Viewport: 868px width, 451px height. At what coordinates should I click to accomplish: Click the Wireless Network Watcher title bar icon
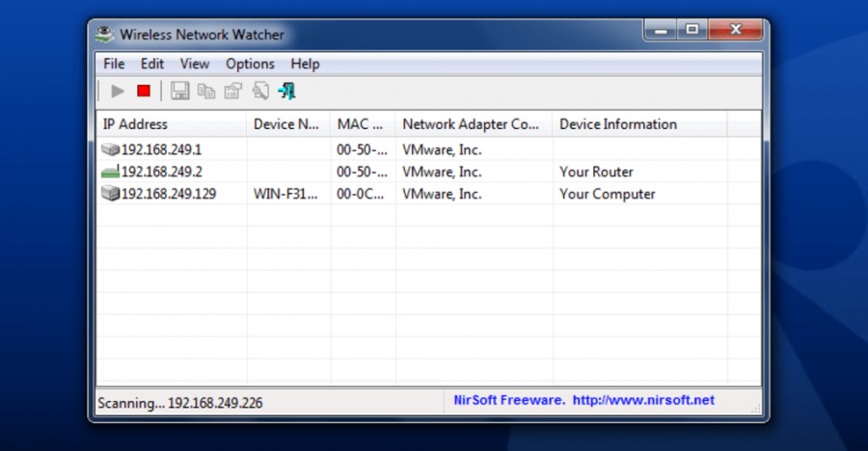pos(105,35)
